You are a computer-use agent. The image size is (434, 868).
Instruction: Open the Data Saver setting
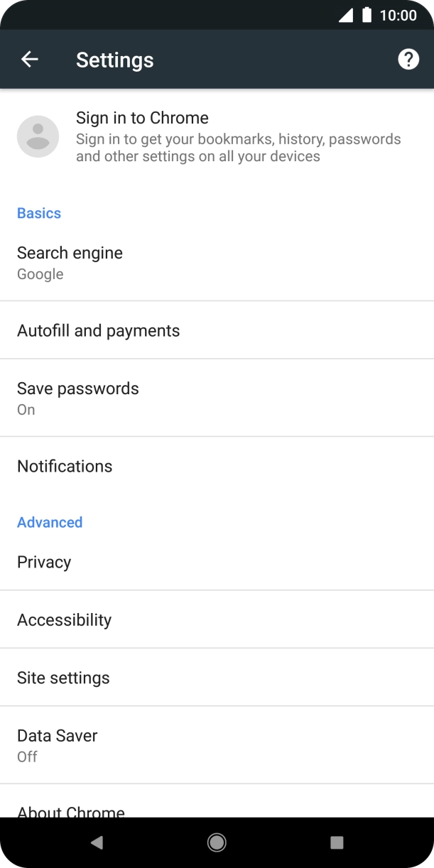click(x=57, y=744)
